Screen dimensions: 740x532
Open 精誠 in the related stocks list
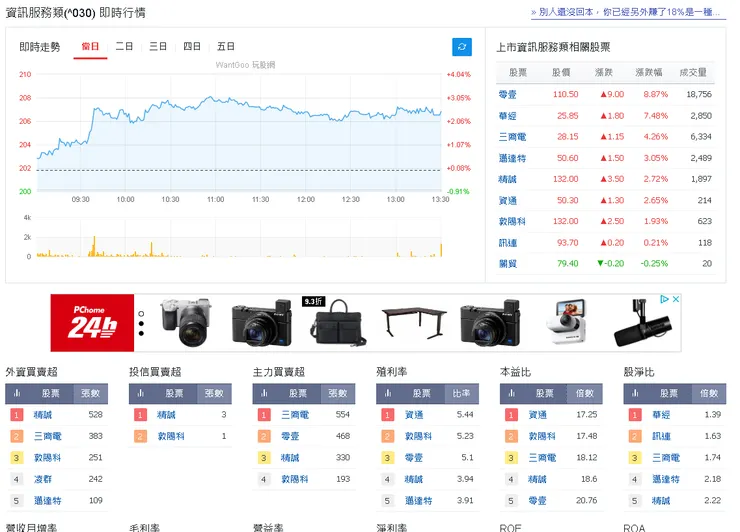pyautogui.click(x=508, y=179)
